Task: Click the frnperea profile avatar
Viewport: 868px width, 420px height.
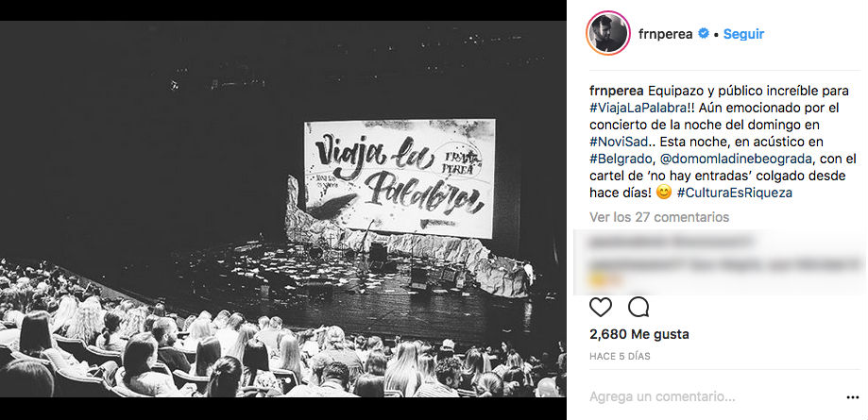Action: click(x=608, y=33)
